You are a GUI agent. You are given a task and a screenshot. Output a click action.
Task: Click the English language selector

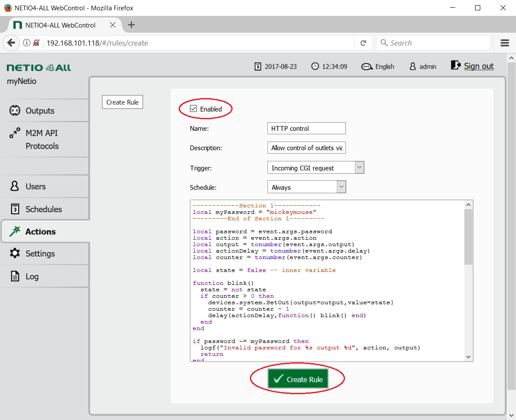click(x=384, y=66)
